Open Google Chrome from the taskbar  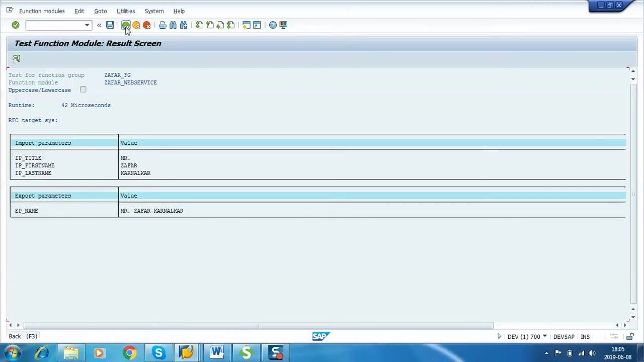point(129,353)
